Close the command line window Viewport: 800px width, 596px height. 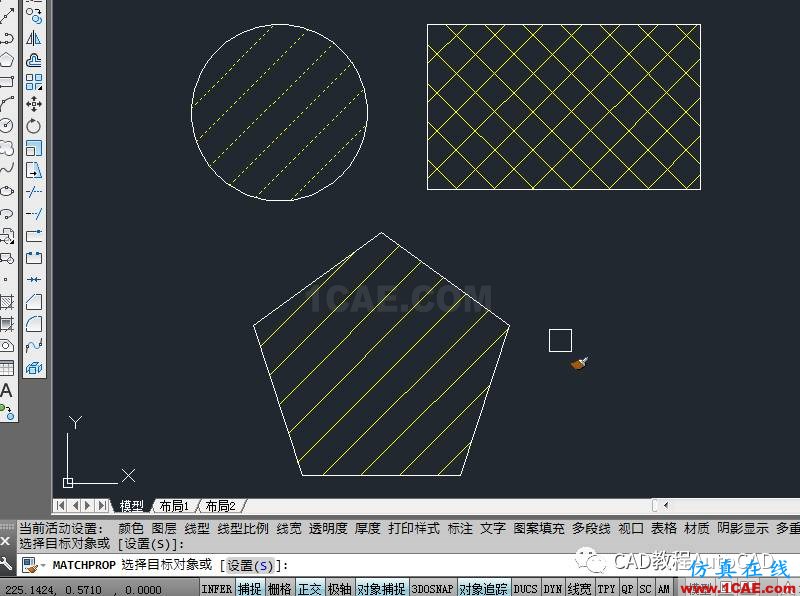[6, 540]
